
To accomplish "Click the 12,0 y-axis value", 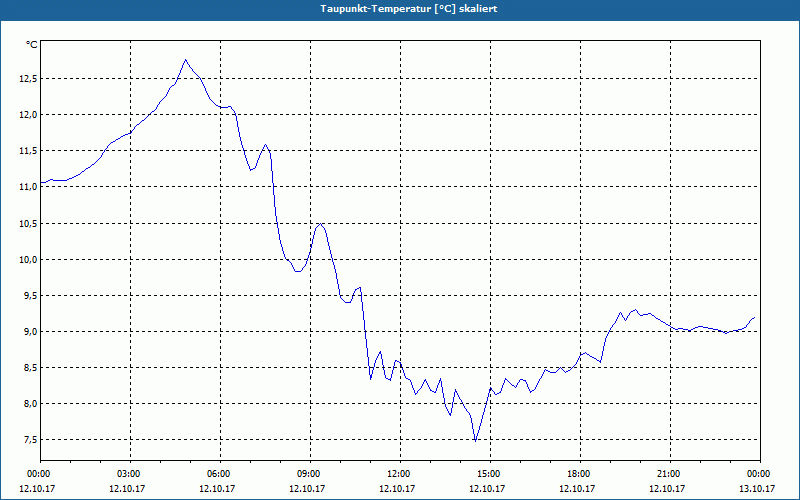I will tap(29, 115).
